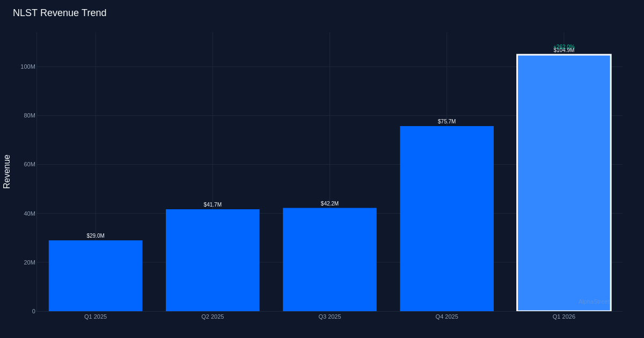The width and height of the screenshot is (644, 338).
Task: Click the 40M y-axis tick label
Action: tap(30, 214)
